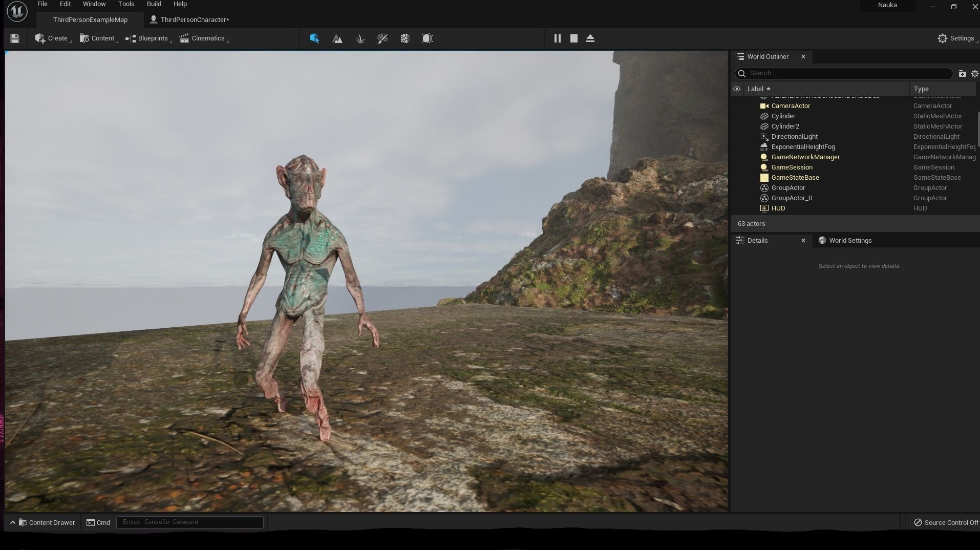Activate the Select mode icon
This screenshot has height=550, width=980.
tap(314, 38)
